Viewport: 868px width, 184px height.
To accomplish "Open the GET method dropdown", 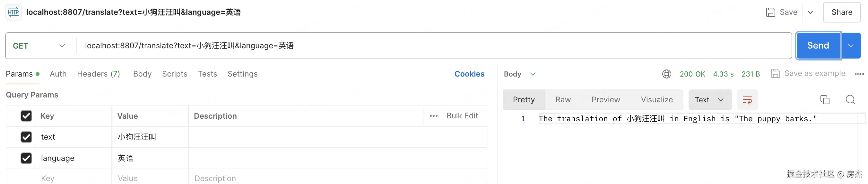I will pos(39,46).
